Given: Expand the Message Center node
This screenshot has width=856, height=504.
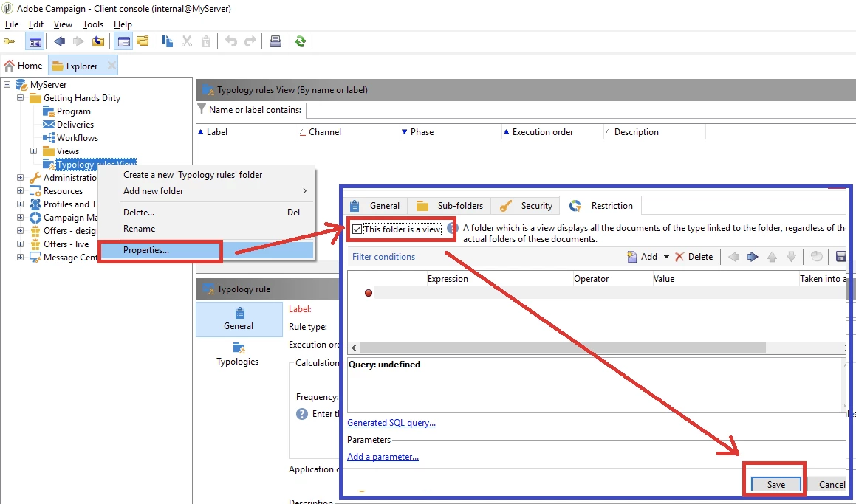Looking at the screenshot, I should (20, 258).
